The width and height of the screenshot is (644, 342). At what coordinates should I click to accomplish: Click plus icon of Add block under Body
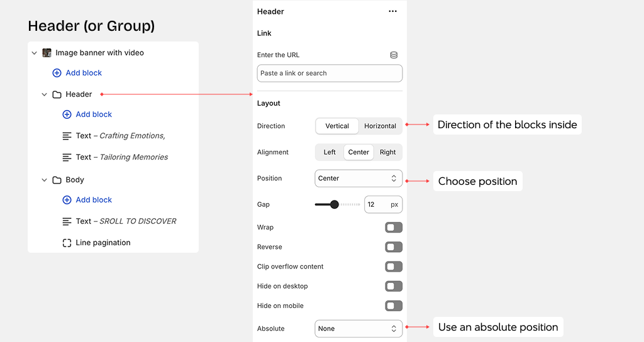[67, 200]
